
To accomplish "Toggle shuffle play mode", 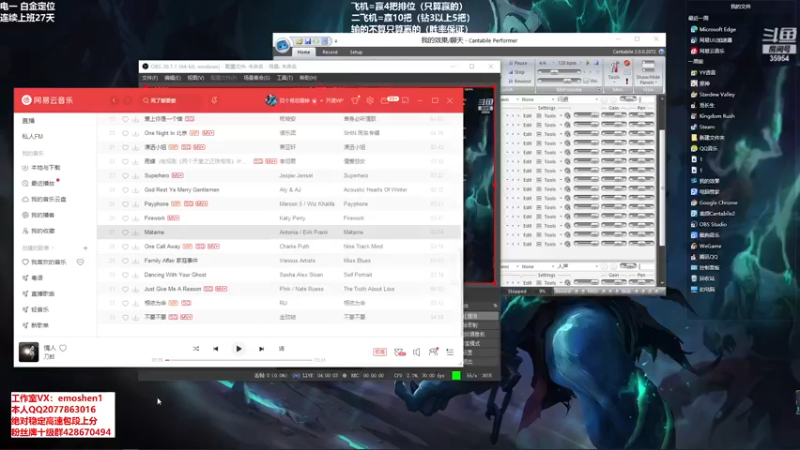I will click(x=196, y=349).
